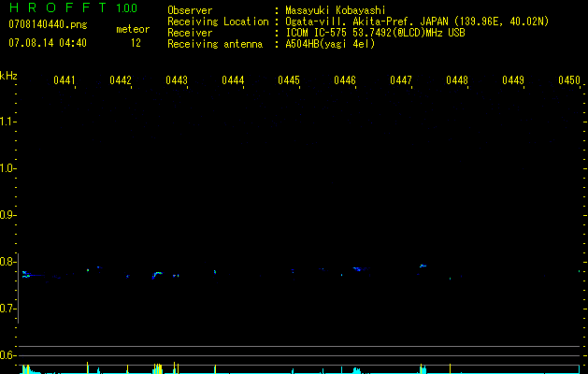The height and width of the screenshot is (374, 588).
Task: Click the 0446 time marker
Action: pyautogui.click(x=345, y=80)
